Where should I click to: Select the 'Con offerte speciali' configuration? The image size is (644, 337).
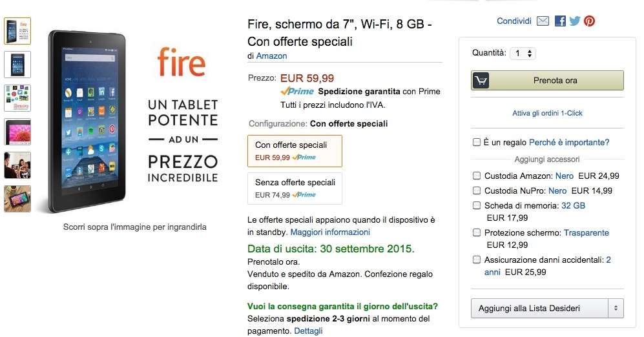coord(295,150)
